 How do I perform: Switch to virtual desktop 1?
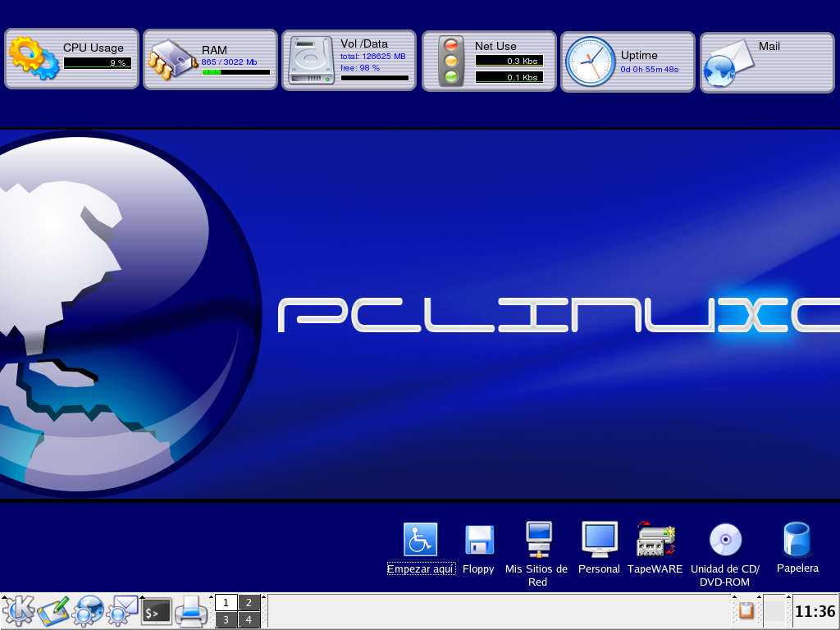pyautogui.click(x=226, y=603)
